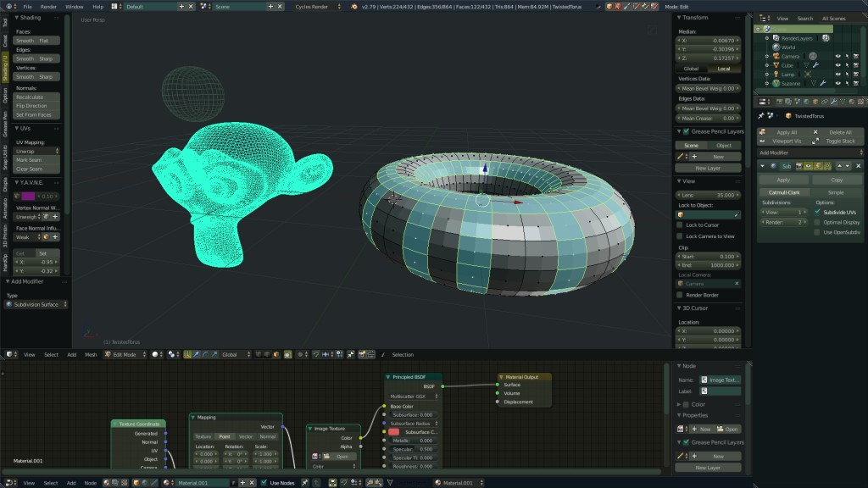868x488 pixels.
Task: Make Cube unselectable via arrow icon
Action: (x=847, y=65)
